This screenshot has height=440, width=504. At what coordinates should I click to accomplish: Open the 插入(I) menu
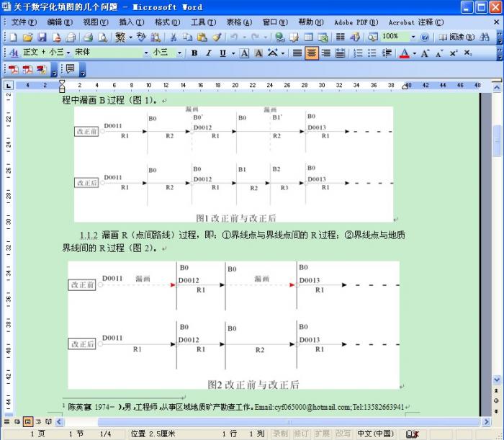(130, 22)
